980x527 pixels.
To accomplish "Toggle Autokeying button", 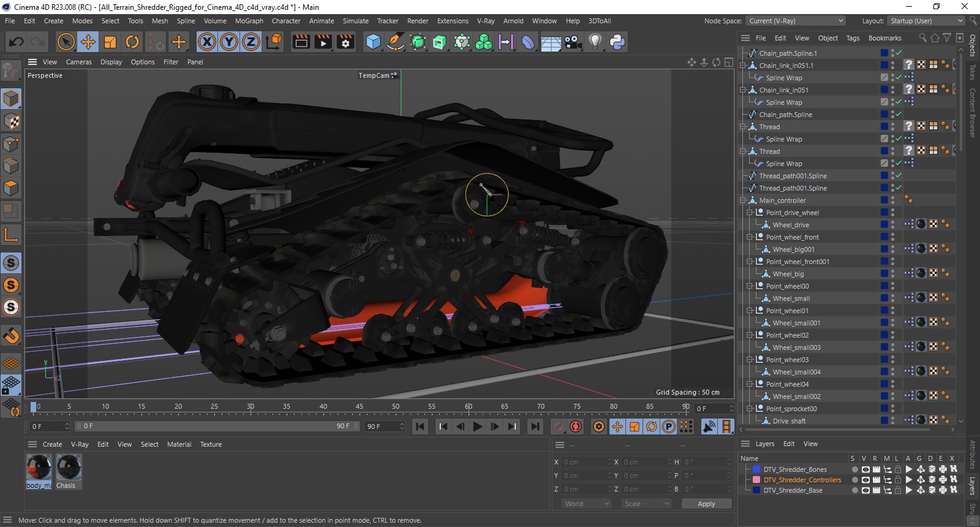I will click(x=576, y=427).
